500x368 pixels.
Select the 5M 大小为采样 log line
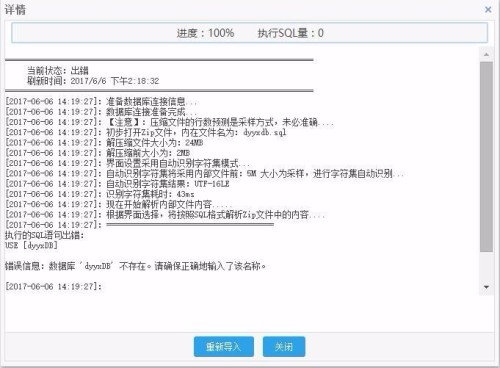[x=205, y=174]
